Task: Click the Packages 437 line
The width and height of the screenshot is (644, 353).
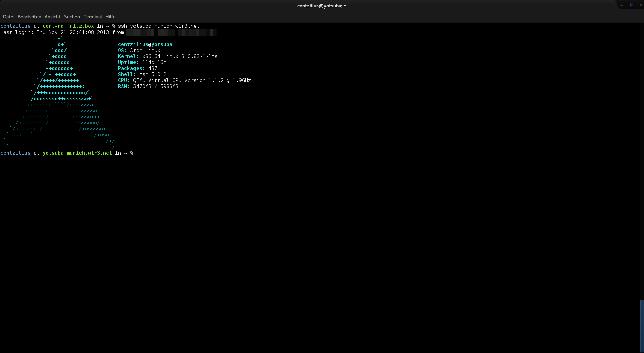Action: pyautogui.click(x=138, y=68)
